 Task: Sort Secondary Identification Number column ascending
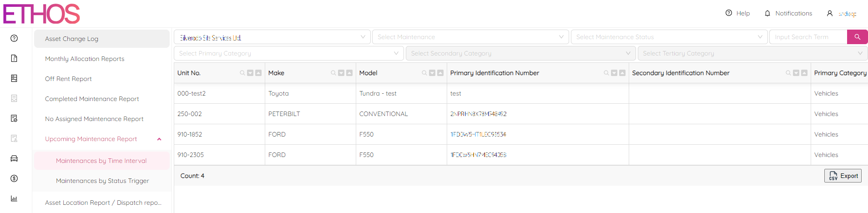[804, 73]
